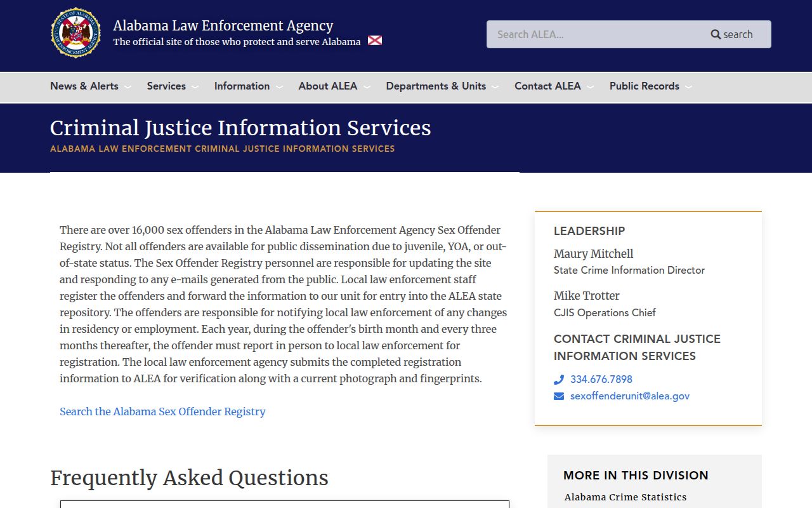
Task: Click the envelope icon beside sexoffenderunit@alea.gov
Action: pyautogui.click(x=559, y=396)
